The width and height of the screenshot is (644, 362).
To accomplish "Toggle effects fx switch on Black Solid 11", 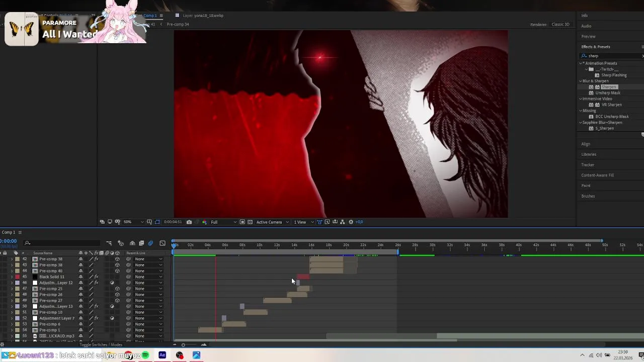I will (96, 277).
